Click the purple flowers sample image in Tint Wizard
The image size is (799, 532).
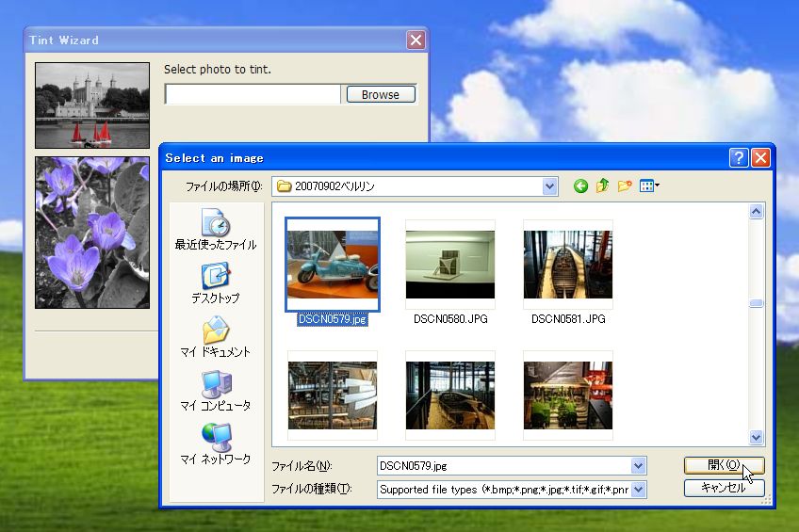pos(92,233)
